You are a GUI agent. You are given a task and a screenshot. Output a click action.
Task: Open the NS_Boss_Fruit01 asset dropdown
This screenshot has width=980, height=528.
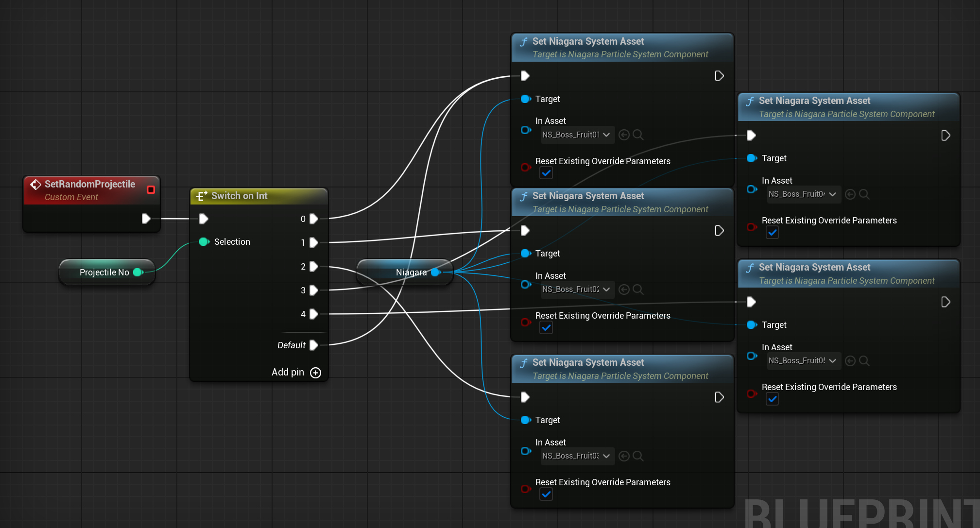pyautogui.click(x=577, y=135)
